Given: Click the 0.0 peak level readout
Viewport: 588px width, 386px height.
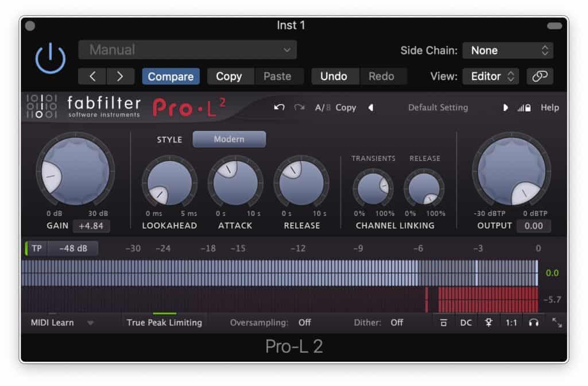Looking at the screenshot, I should (552, 273).
